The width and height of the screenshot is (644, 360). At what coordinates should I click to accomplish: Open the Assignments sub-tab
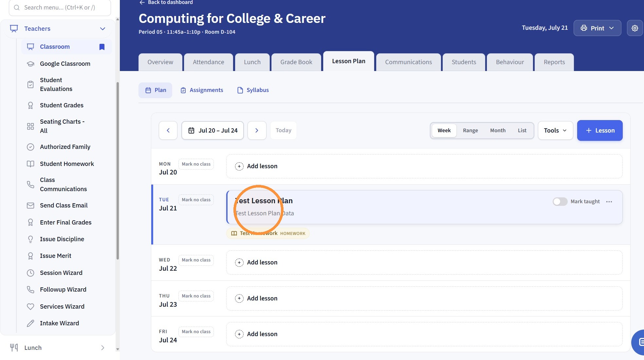click(202, 90)
